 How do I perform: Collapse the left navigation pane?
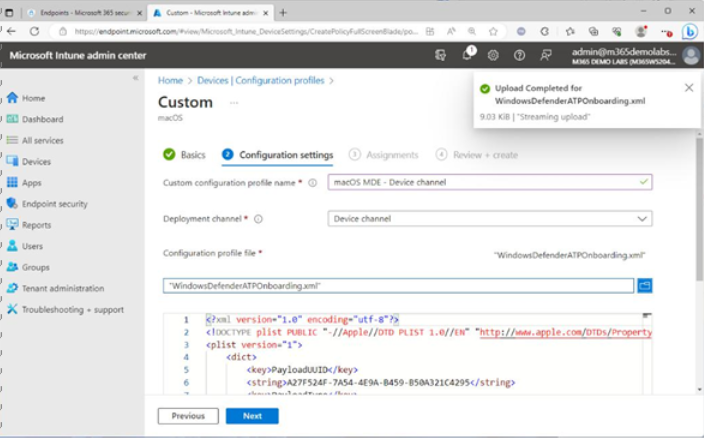(136, 78)
